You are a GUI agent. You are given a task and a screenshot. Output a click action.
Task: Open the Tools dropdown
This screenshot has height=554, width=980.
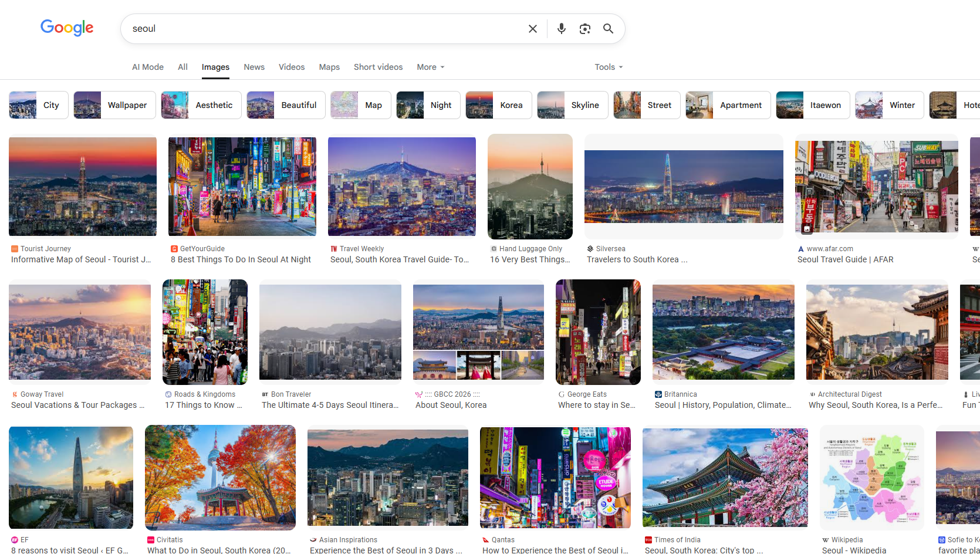(609, 67)
